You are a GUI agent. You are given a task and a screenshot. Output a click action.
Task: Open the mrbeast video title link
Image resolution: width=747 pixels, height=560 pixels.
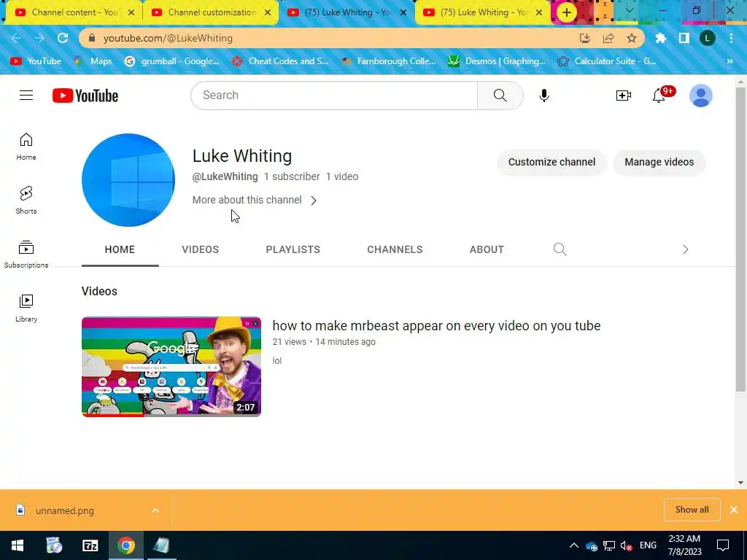(x=436, y=326)
